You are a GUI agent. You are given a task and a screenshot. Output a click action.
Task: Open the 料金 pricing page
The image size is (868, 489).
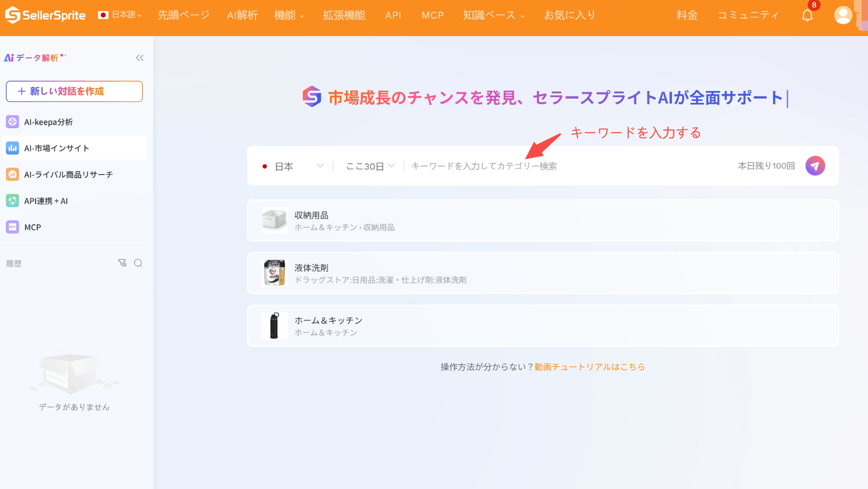tap(687, 15)
